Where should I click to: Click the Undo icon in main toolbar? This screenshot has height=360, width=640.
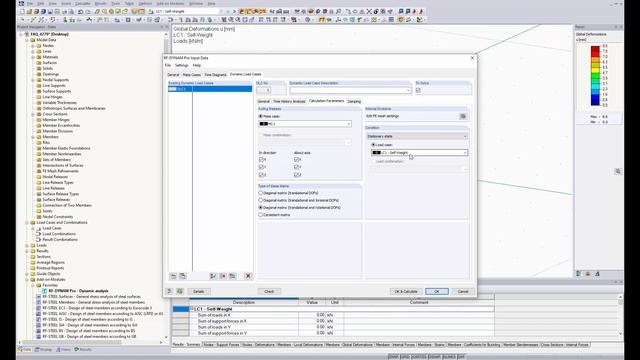(x=80, y=11)
